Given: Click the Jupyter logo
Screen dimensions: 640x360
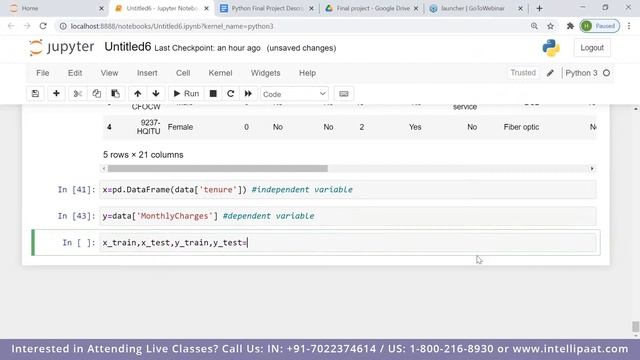Looking at the screenshot, I should [x=61, y=47].
